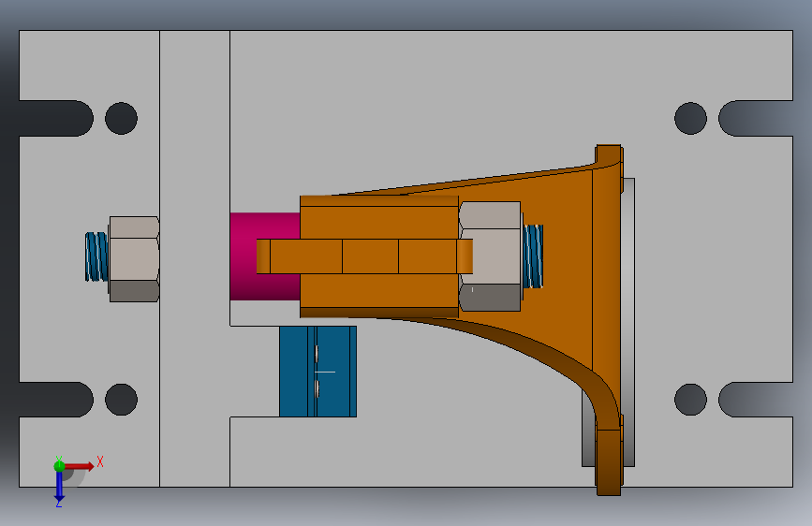Select the hex nut inside the orange bracket
This screenshot has height=526, width=812.
(x=490, y=256)
